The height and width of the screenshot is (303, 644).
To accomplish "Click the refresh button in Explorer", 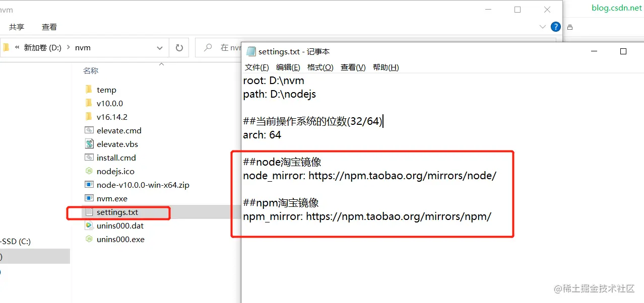I will [x=179, y=47].
